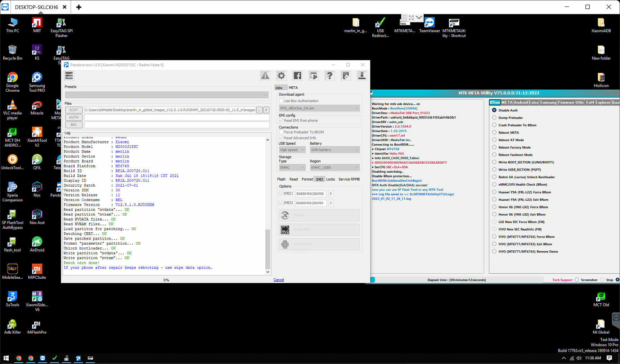This screenshot has width=620, height=364.
Task: Click BIN file button
Action: (x=74, y=125)
